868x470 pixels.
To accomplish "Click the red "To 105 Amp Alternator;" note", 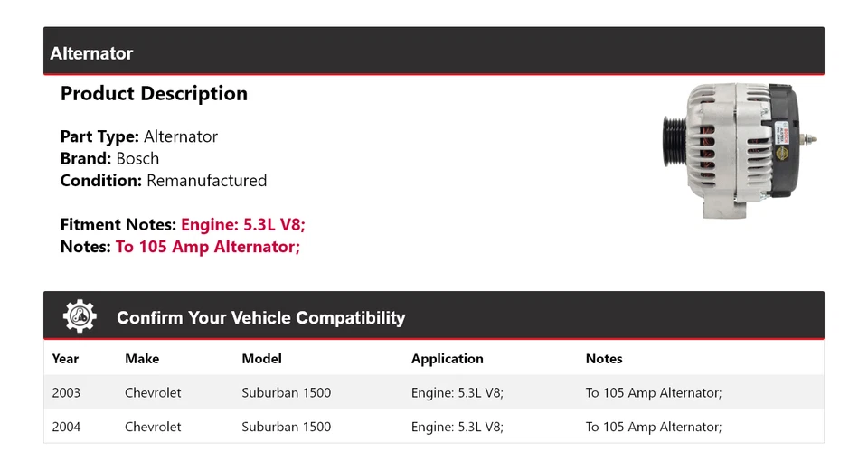I will click(208, 247).
